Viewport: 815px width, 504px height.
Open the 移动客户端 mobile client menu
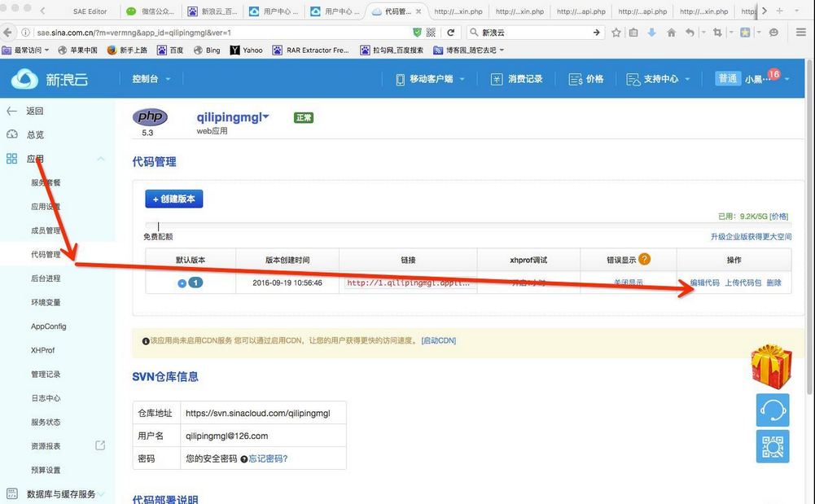tap(430, 79)
